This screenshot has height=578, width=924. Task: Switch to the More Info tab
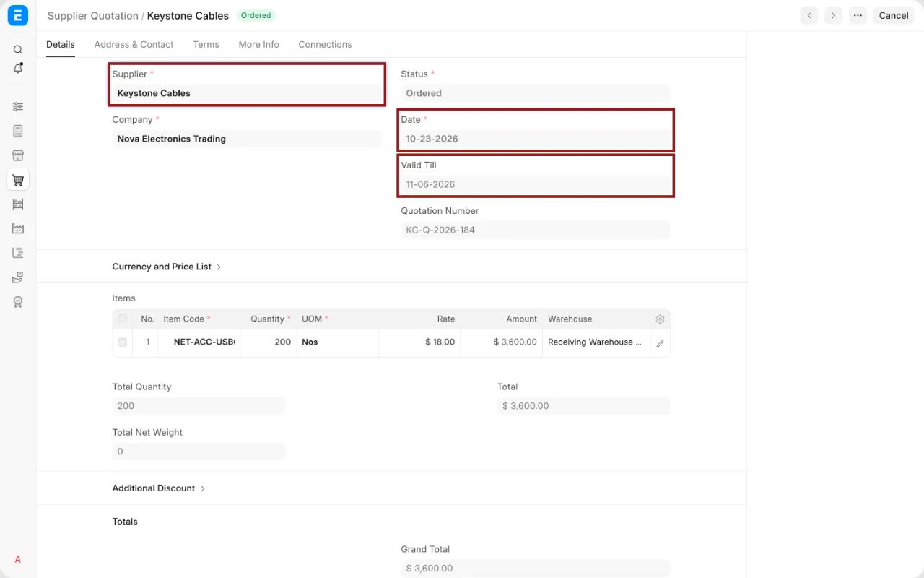258,44
